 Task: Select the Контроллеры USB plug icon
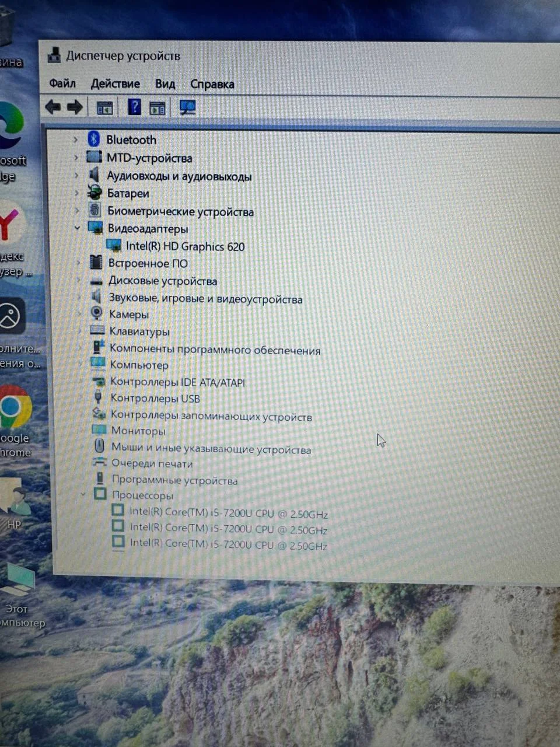click(99, 397)
